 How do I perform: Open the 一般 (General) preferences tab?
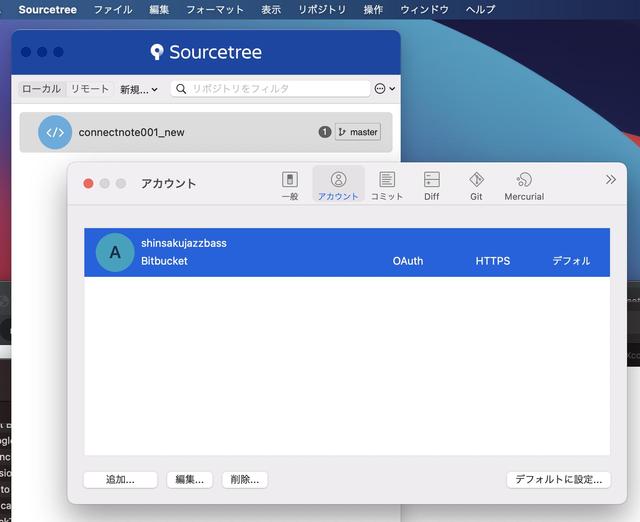290,186
